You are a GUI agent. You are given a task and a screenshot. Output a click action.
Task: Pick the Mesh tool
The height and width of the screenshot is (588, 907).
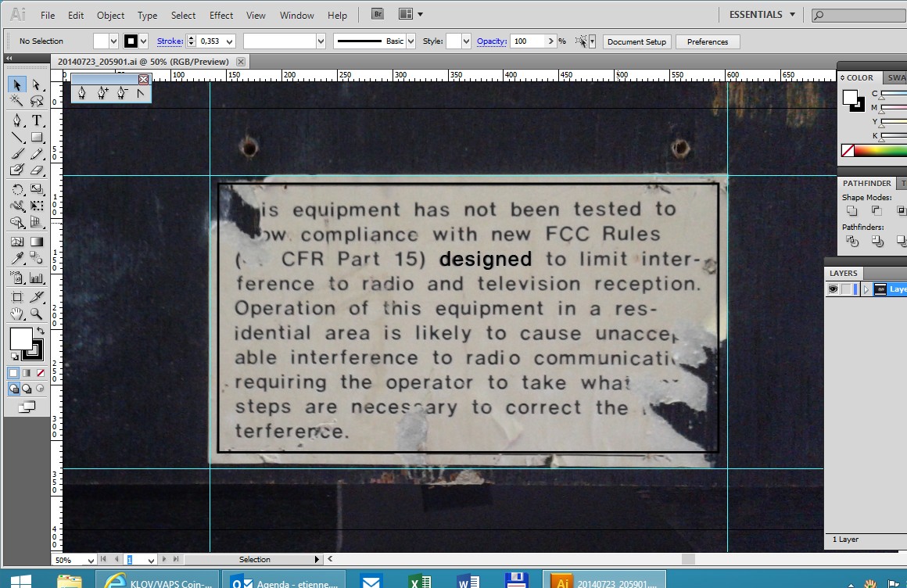point(16,242)
